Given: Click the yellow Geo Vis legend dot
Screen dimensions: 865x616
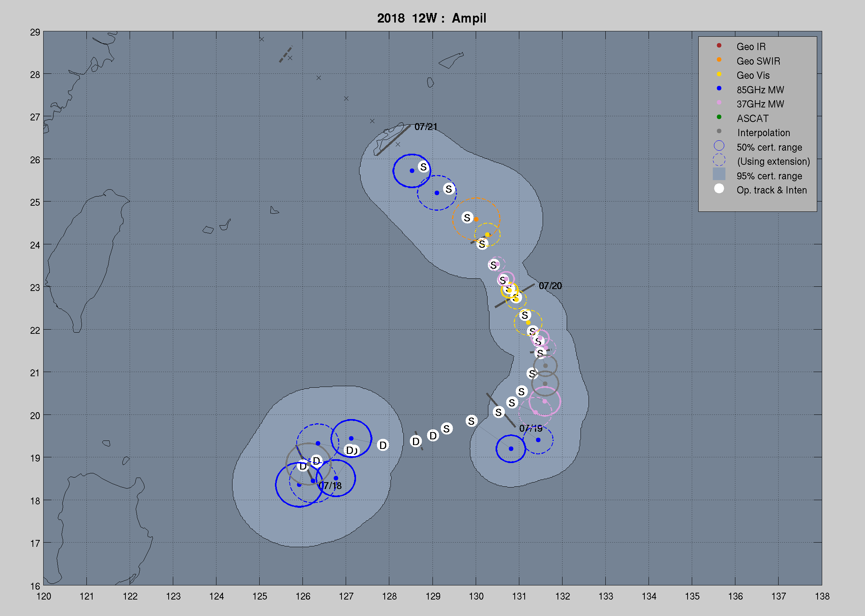Looking at the screenshot, I should 719,74.
